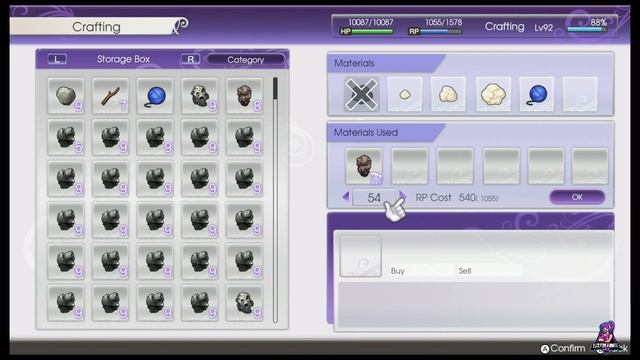Screen dimensions: 640x360
Task: Select the medium fluff material icon
Action: (448, 94)
